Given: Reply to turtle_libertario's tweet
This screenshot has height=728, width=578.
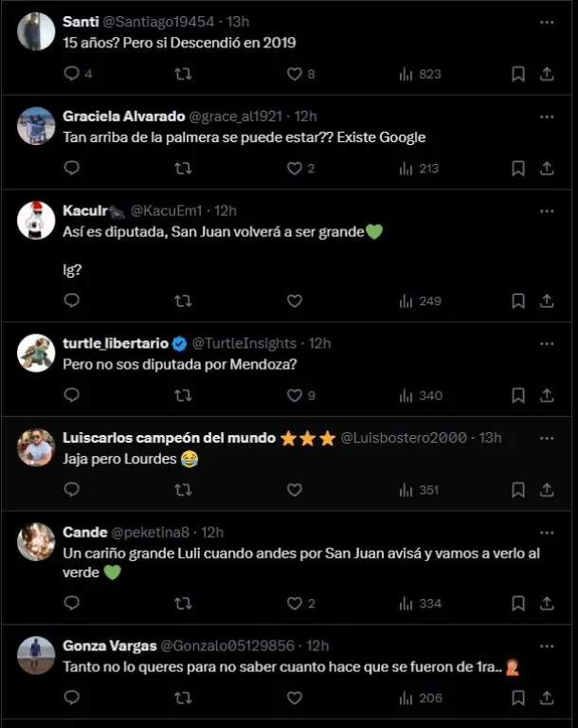Looking at the screenshot, I should click(72, 395).
